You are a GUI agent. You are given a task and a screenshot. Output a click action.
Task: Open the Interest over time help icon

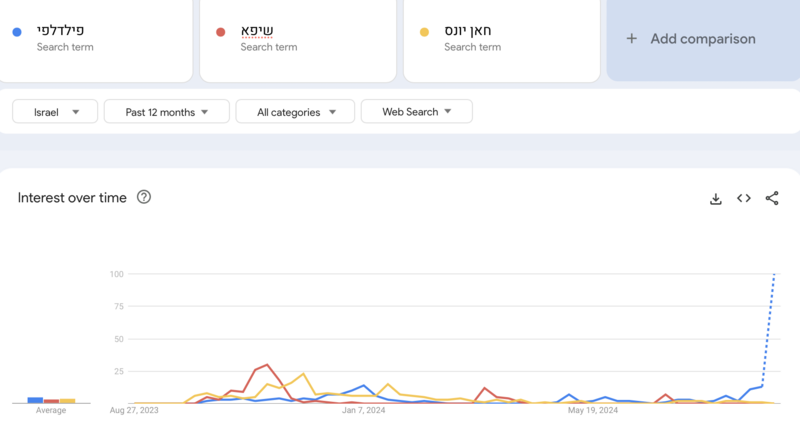tap(144, 197)
